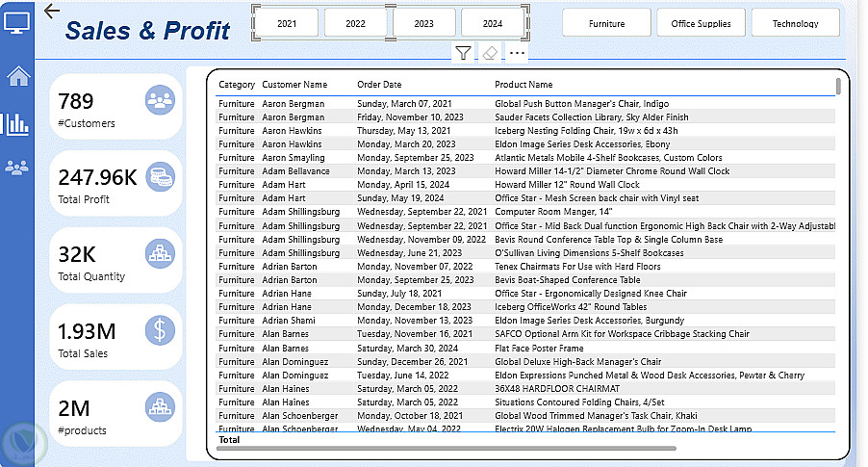The width and height of the screenshot is (868, 467).
Task: Clear selections with the eraser icon
Action: pos(490,53)
